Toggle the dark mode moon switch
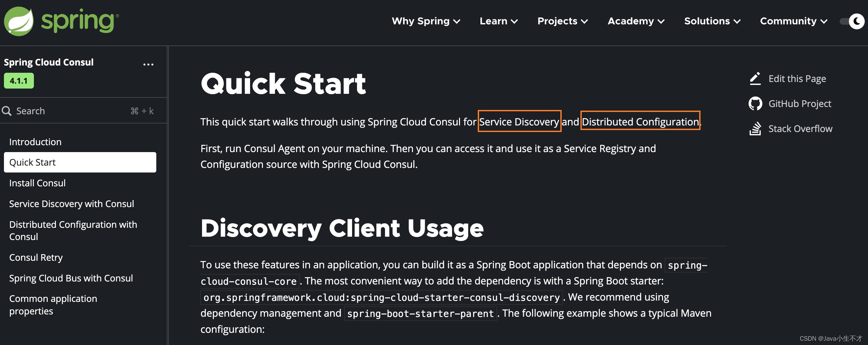The width and height of the screenshot is (868, 345). pyautogui.click(x=853, y=21)
